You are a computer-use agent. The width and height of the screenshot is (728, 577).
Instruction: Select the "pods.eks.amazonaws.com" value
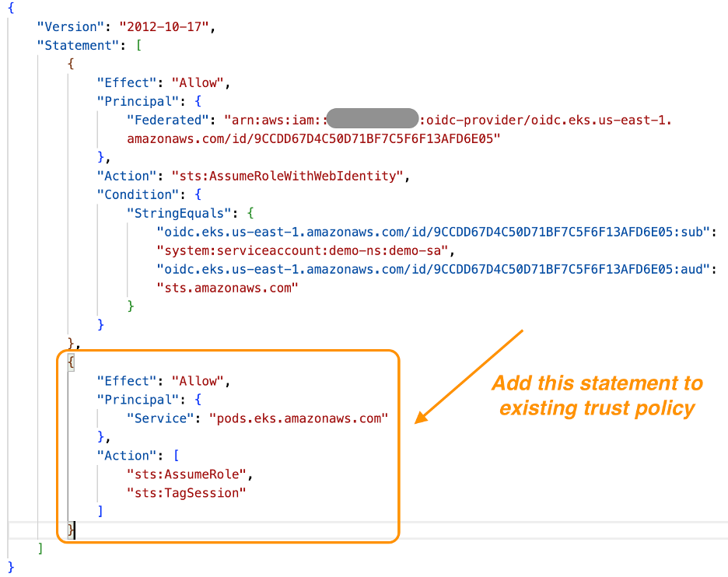pyautogui.click(x=299, y=418)
